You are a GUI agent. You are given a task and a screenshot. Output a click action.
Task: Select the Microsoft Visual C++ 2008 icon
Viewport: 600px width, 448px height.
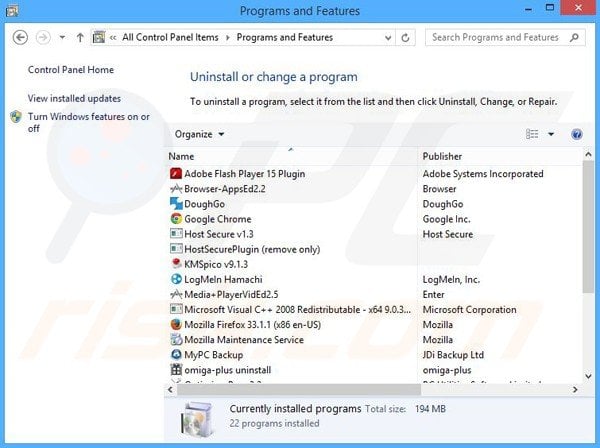pos(176,309)
